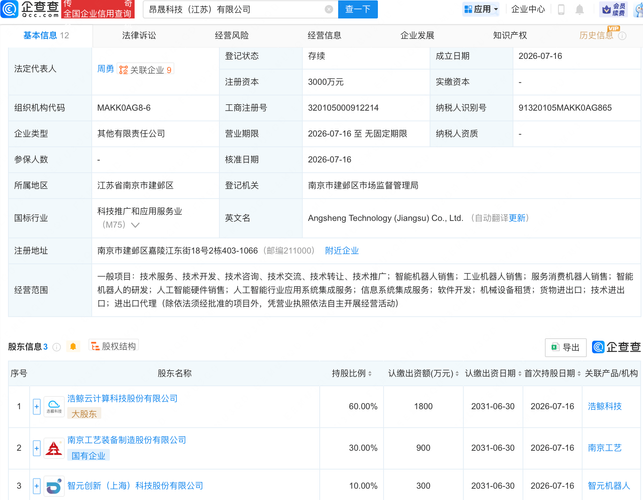Open related product 浩鲸科技 link
643x500 pixels.
click(604, 406)
